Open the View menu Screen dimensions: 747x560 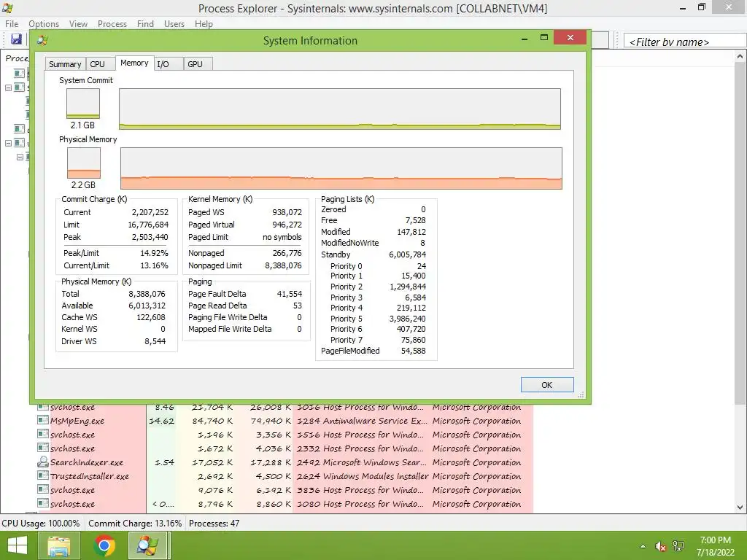click(78, 24)
